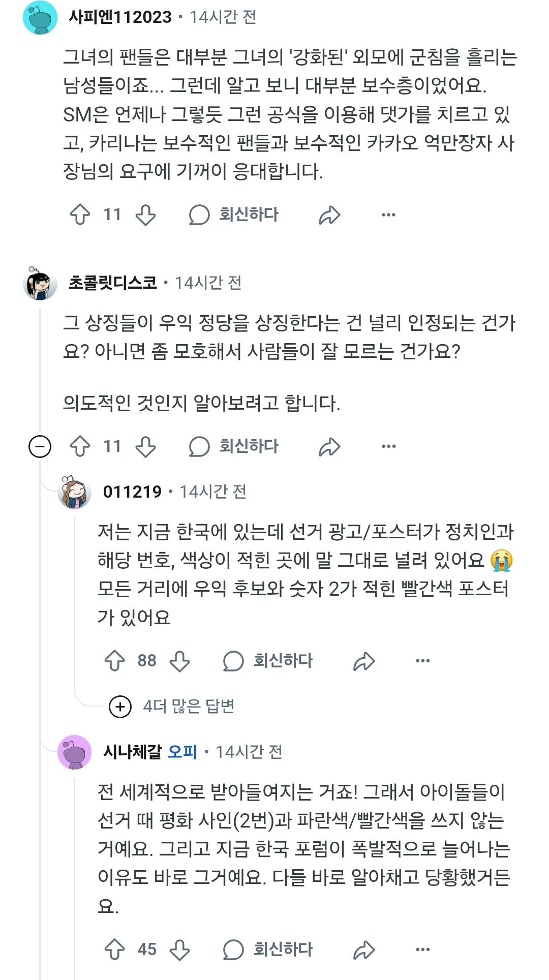Share 초콜릿디스코's comment
The width and height of the screenshot is (549, 980).
[x=329, y=447]
